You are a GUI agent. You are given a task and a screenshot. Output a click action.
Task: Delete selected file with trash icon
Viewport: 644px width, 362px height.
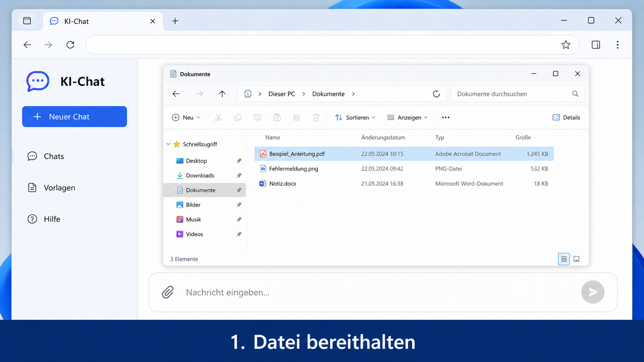pos(316,117)
